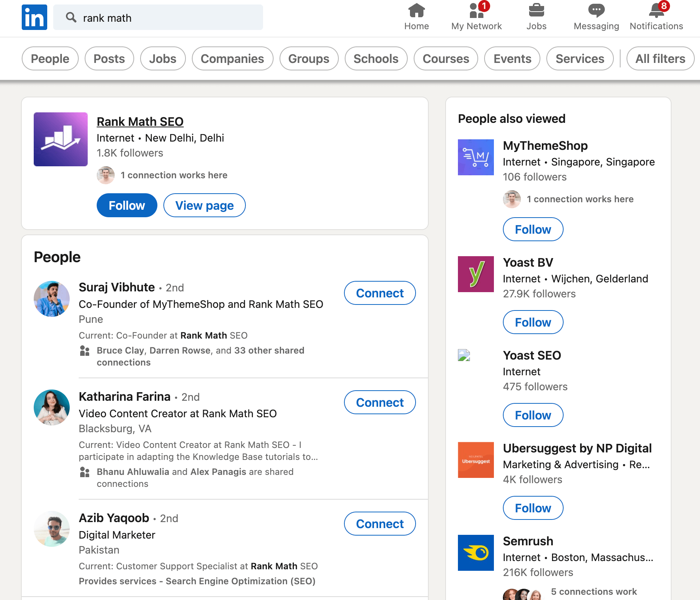Click the search field containing rank math
700x600 pixels.
coord(158,17)
